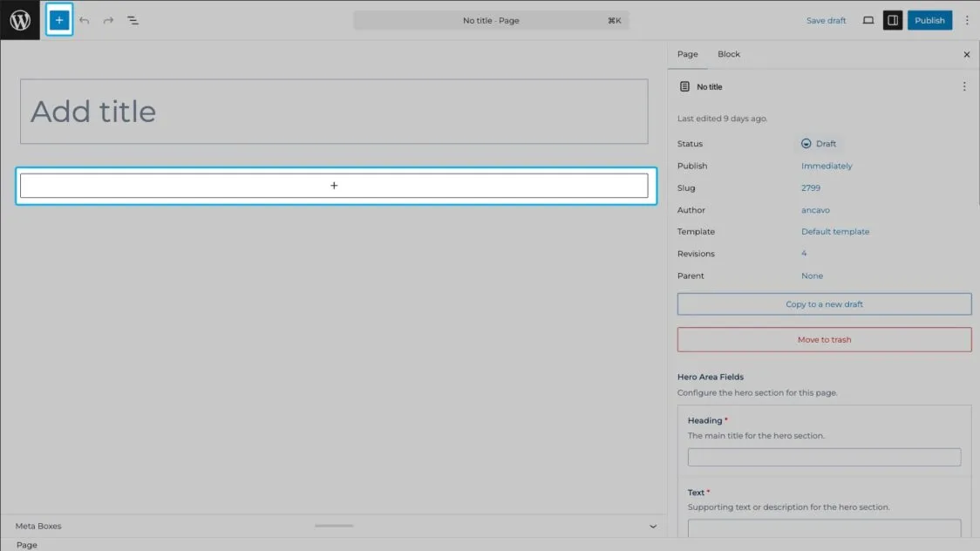Click Copy to a new draft
Viewport: 980px width, 551px height.
pyautogui.click(x=824, y=304)
